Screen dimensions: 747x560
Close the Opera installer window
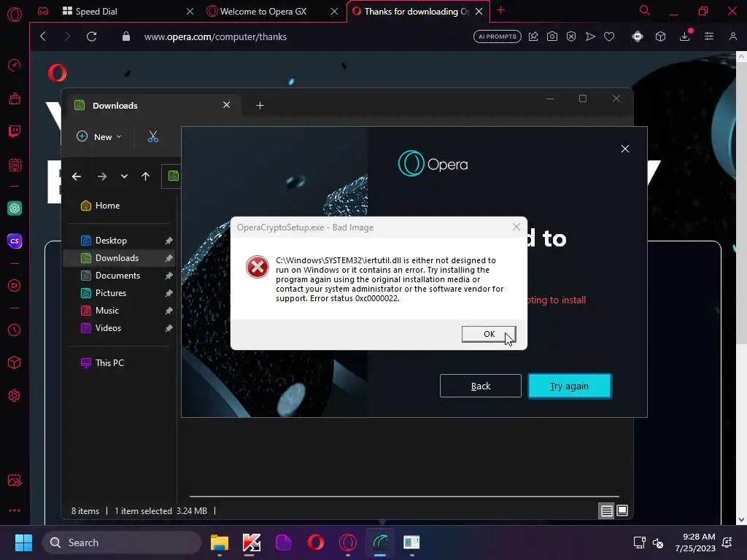[625, 149]
